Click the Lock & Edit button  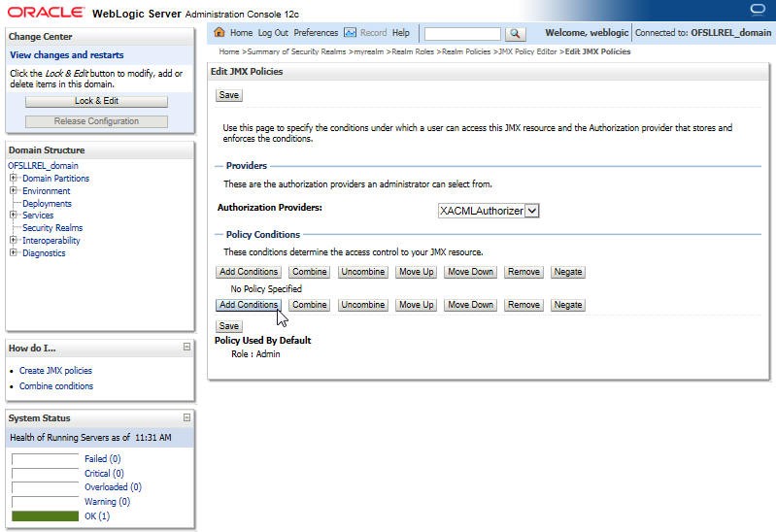96,101
